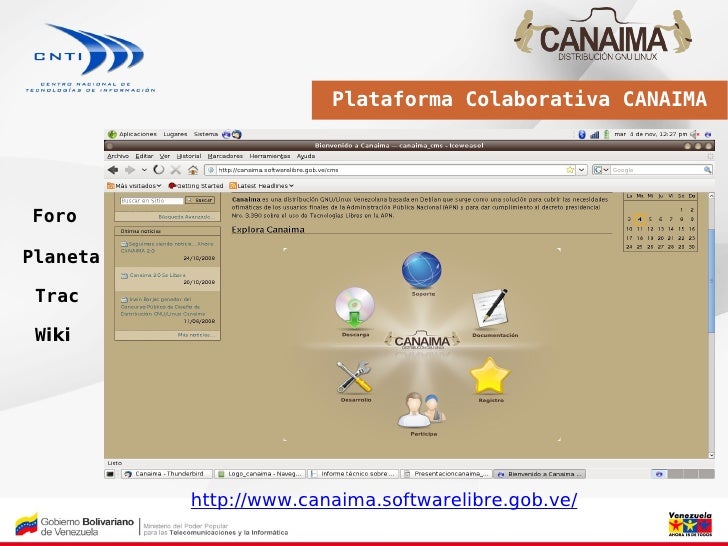Open the Editar menu

point(144,156)
